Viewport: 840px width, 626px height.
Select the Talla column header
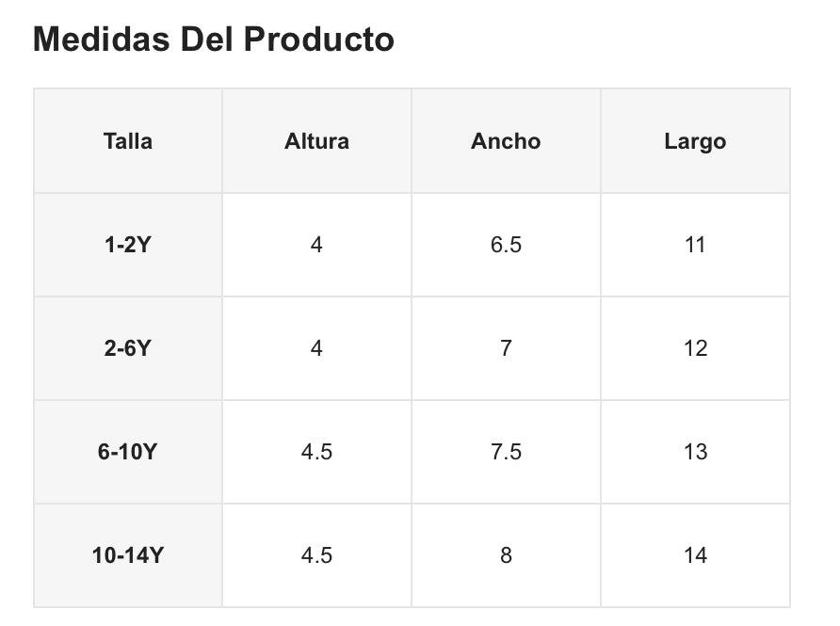(128, 141)
